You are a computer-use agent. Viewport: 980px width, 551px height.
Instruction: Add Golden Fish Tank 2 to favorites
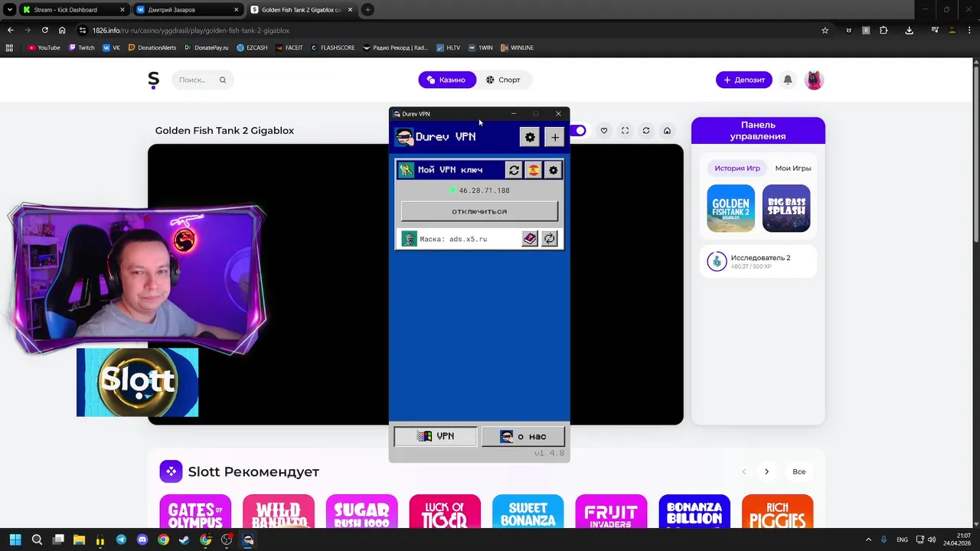[x=604, y=131]
